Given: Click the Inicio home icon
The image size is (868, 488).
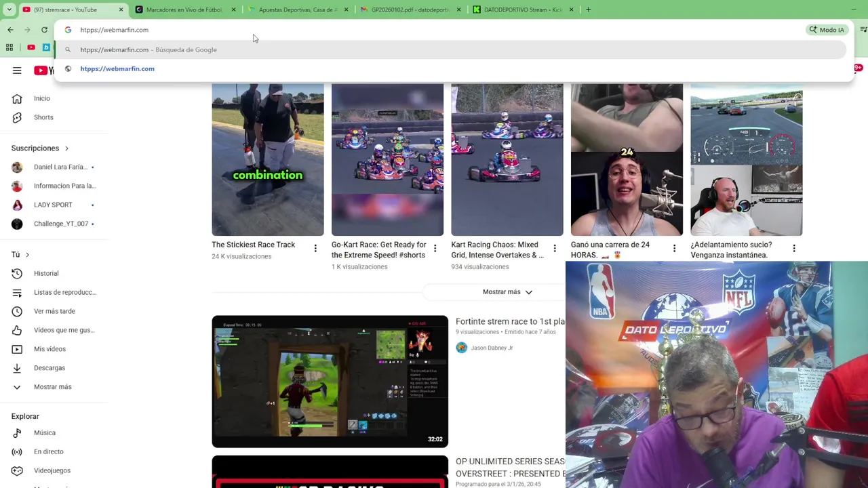Looking at the screenshot, I should point(17,98).
